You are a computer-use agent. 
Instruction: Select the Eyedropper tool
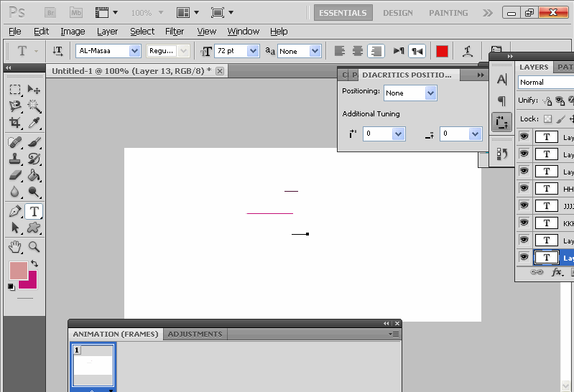coord(34,122)
